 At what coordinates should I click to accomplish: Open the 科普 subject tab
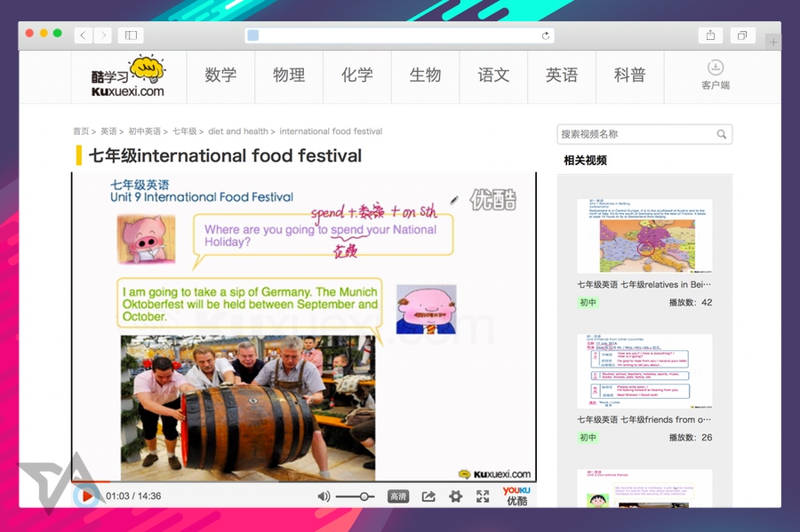click(x=630, y=75)
